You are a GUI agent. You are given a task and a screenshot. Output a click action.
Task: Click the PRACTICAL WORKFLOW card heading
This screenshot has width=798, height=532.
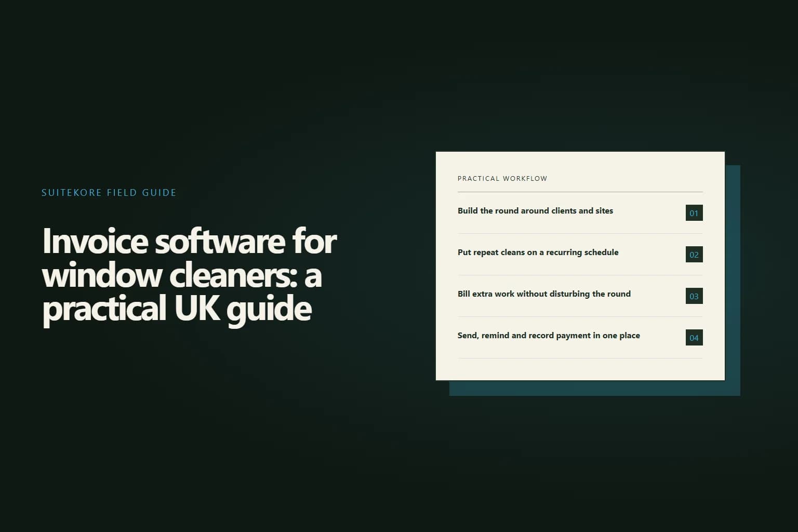click(x=502, y=178)
